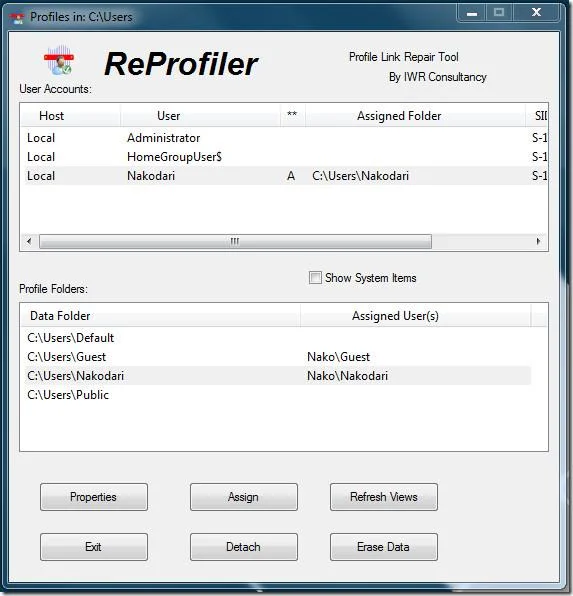Sort accounts by the User column header
The height and width of the screenshot is (596, 573).
tap(200, 116)
